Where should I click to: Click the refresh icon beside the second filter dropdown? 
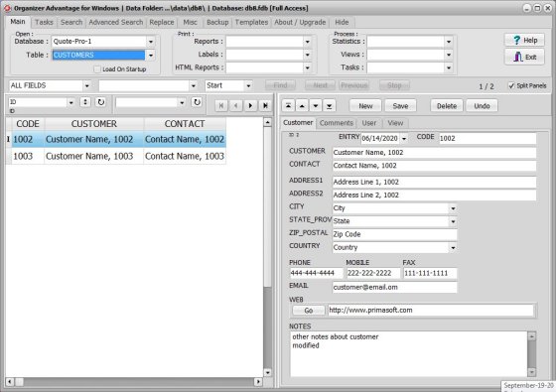197,102
